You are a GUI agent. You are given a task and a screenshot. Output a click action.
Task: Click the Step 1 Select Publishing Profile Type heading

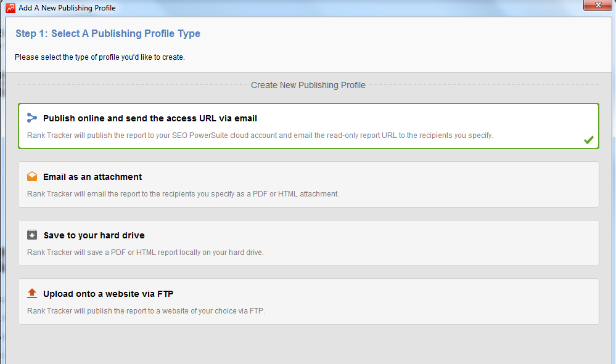[x=108, y=33]
